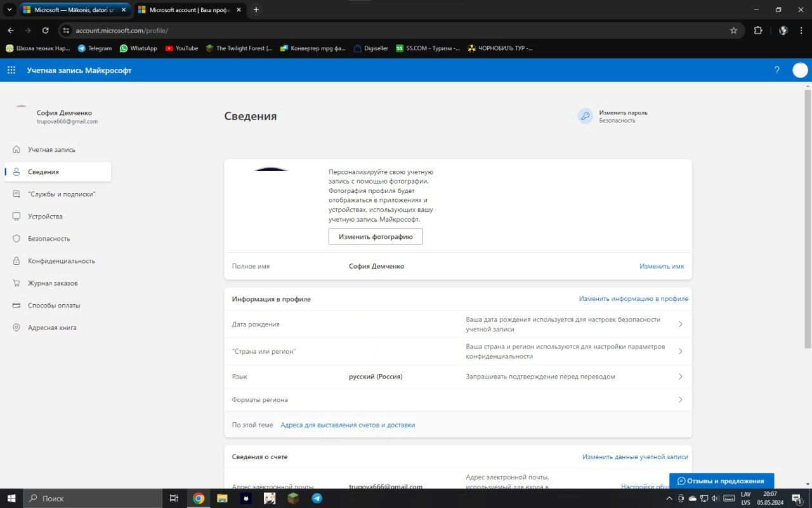The height and width of the screenshot is (508, 812).
Task: Open a new browser tab with plus
Action: click(x=256, y=10)
